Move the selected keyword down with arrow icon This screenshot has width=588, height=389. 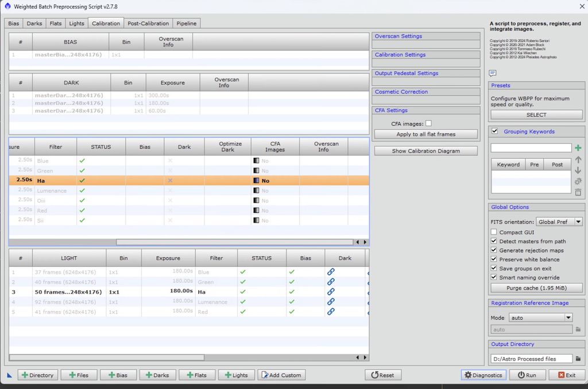(x=578, y=170)
